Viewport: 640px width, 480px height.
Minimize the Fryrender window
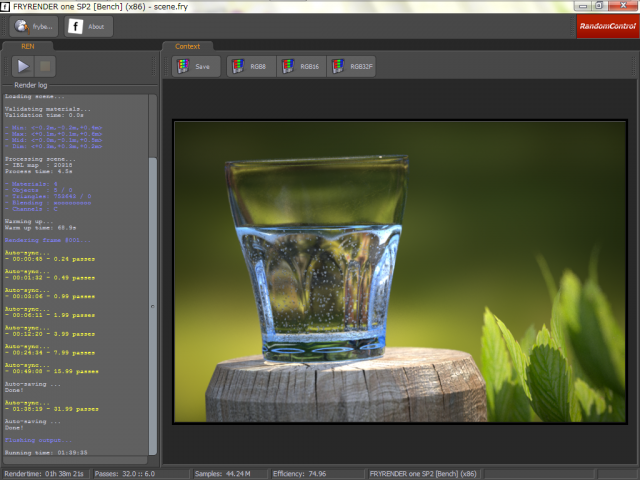tap(583, 6)
